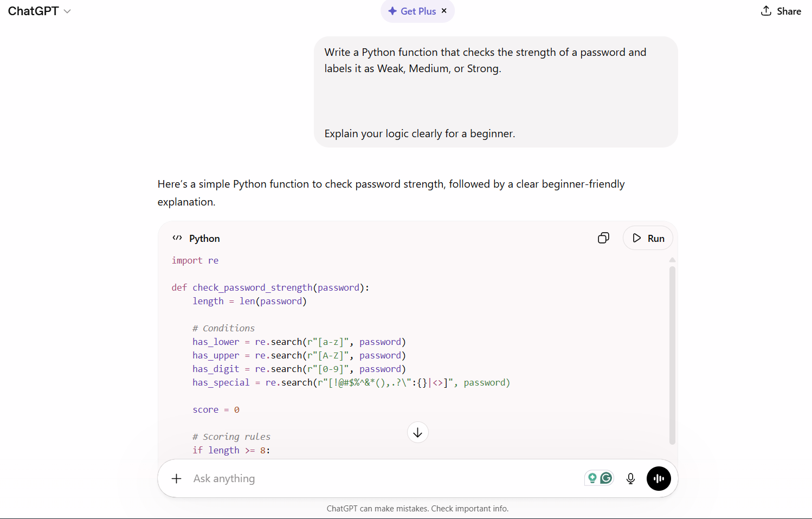Screen dimensions: 812x519
Task: Expand the Get Plus promotional pill
Action: pos(412,11)
